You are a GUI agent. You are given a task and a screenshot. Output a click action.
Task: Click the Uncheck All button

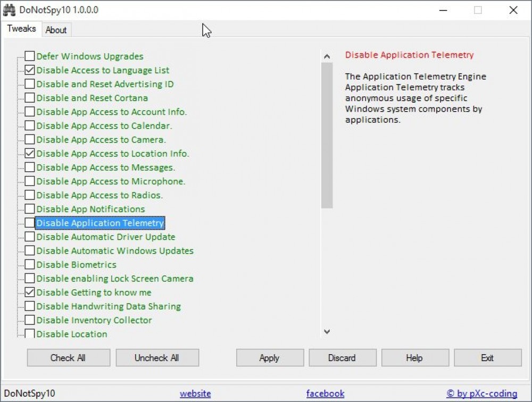157,358
